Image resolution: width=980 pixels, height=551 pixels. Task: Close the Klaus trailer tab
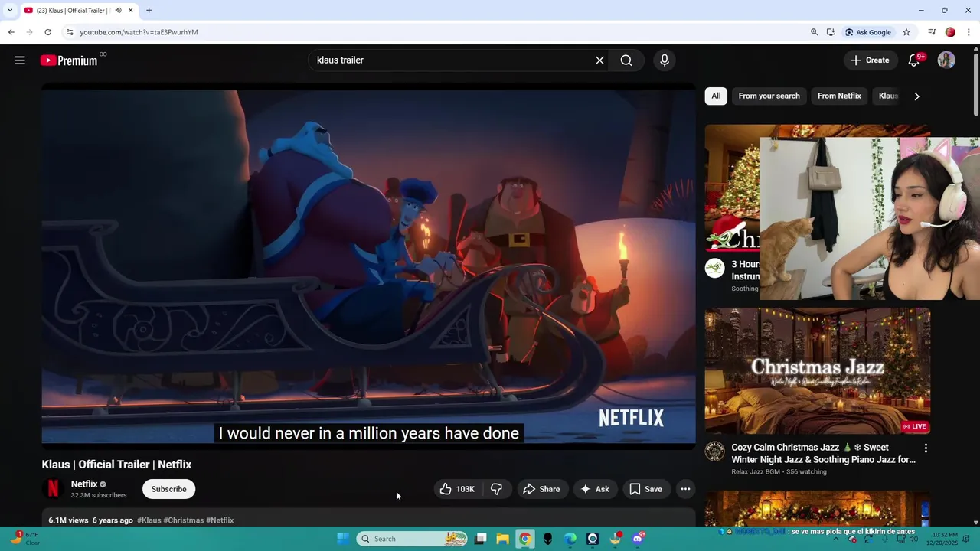point(130,11)
